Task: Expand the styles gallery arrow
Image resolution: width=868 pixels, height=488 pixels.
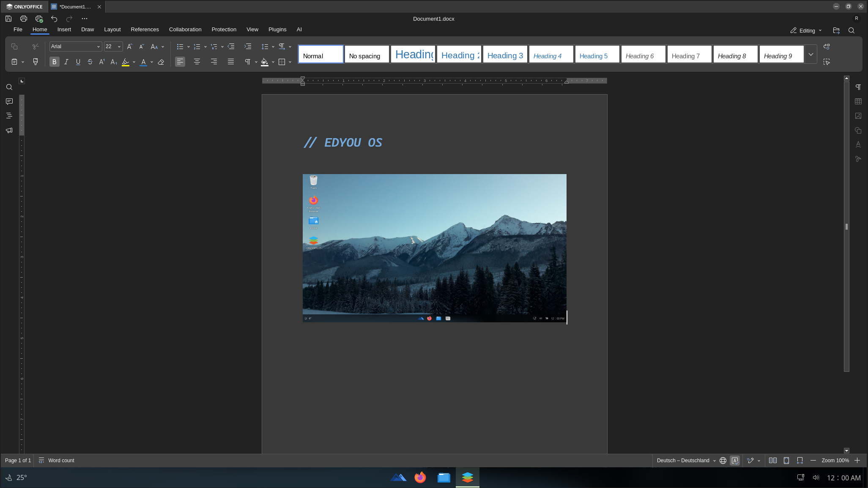Action: click(x=810, y=55)
